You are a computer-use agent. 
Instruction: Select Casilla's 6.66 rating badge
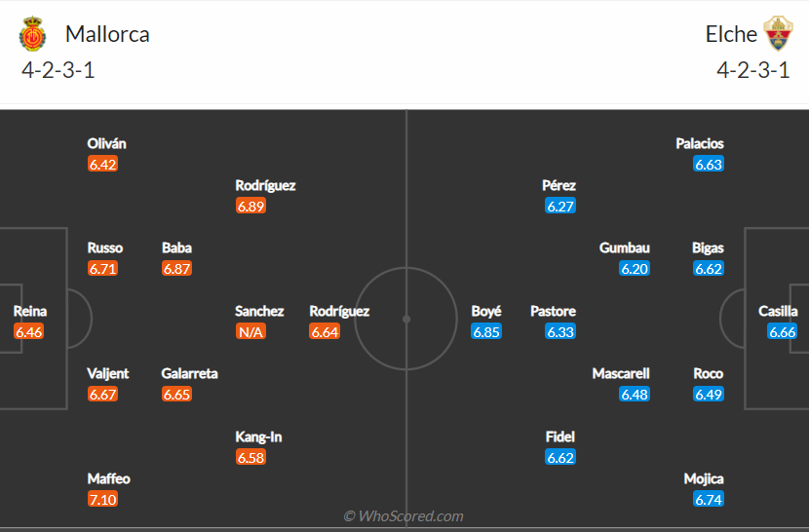(x=782, y=331)
